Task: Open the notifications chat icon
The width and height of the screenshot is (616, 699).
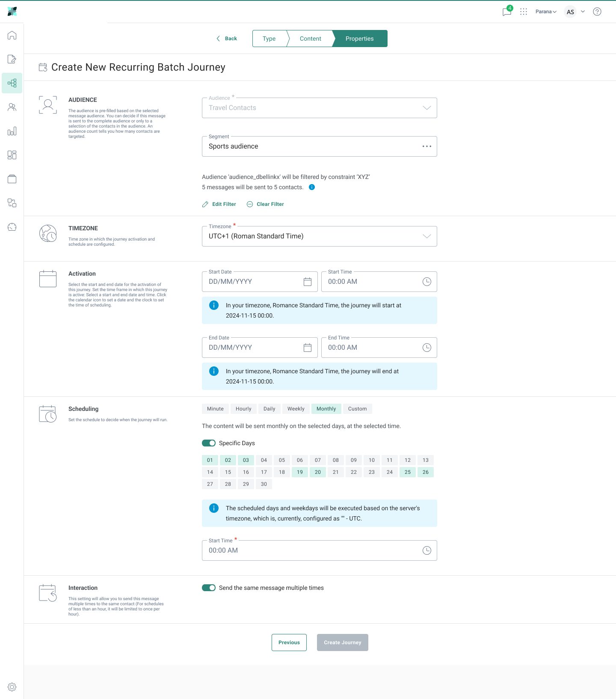Action: 507,12
